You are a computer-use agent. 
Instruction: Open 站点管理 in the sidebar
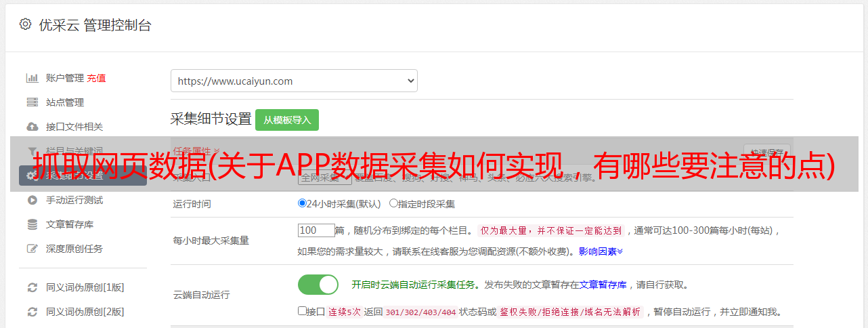point(65,102)
